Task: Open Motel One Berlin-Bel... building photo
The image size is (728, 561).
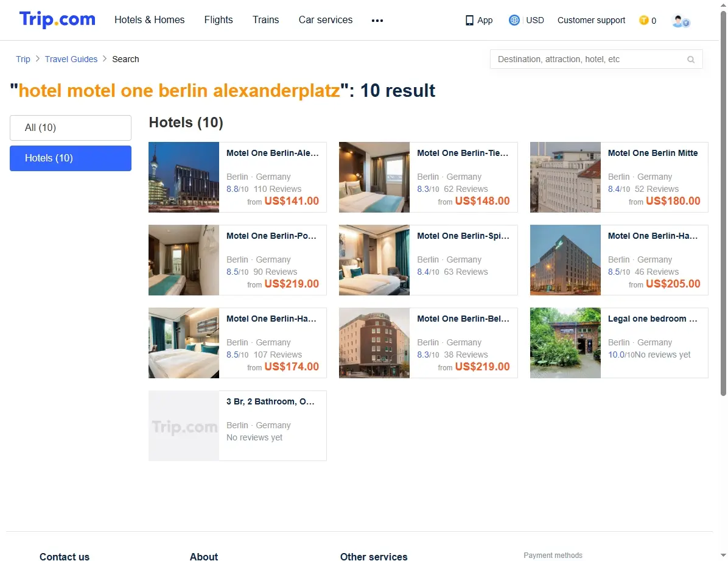Action: [x=374, y=342]
